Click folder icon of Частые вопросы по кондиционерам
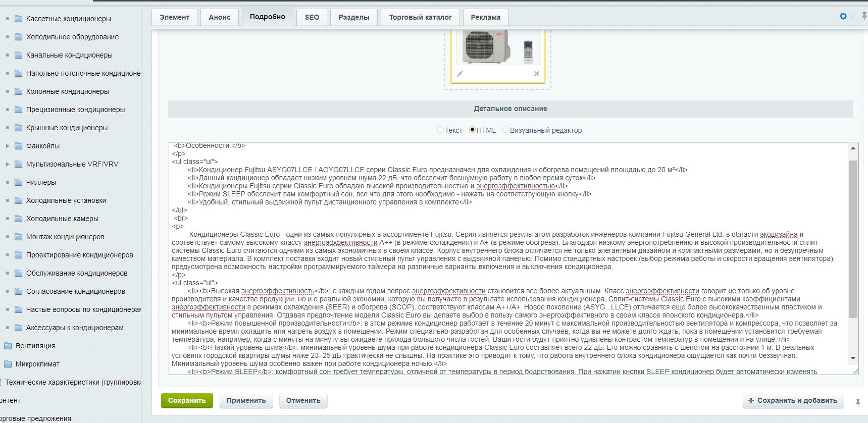This screenshot has width=868, height=423. 19,309
